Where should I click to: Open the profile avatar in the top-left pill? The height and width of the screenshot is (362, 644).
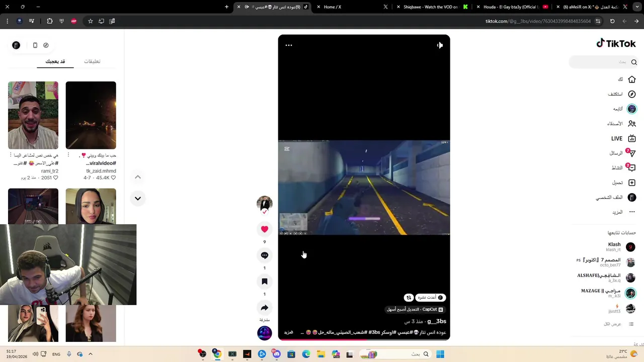click(16, 45)
